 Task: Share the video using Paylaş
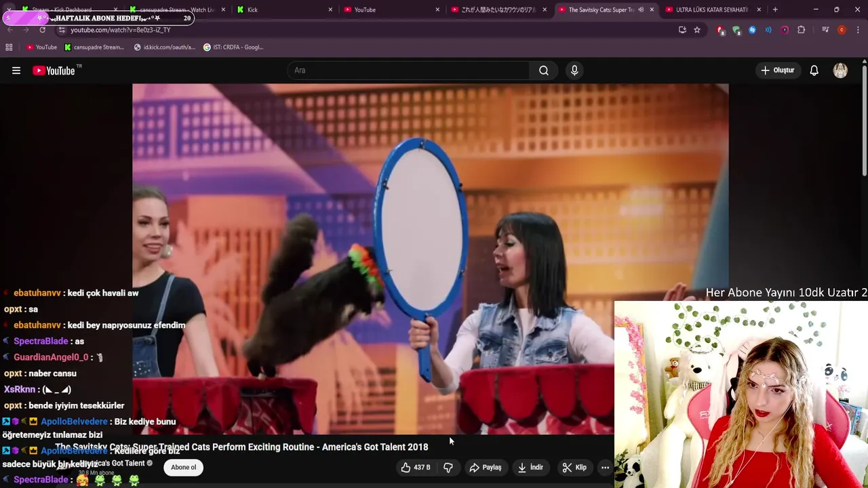coord(486,468)
